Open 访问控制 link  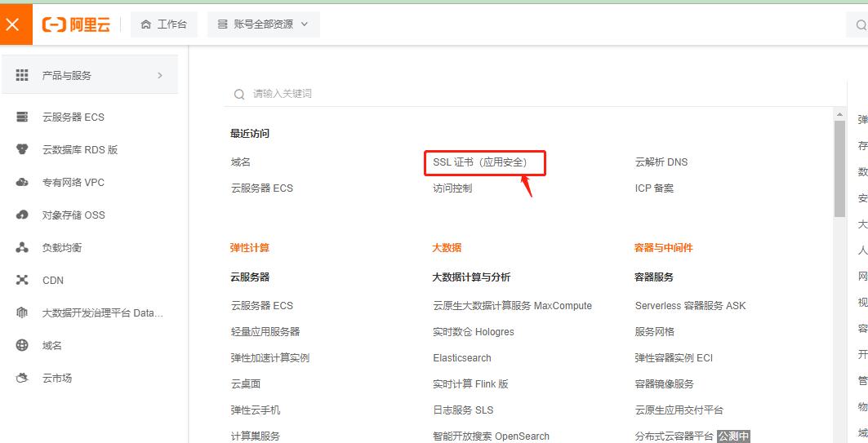(452, 188)
